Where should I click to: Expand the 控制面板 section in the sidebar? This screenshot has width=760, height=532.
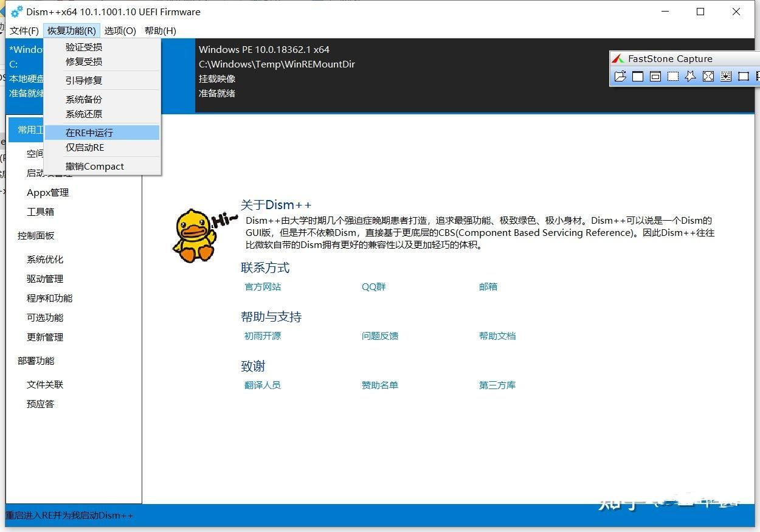[35, 235]
